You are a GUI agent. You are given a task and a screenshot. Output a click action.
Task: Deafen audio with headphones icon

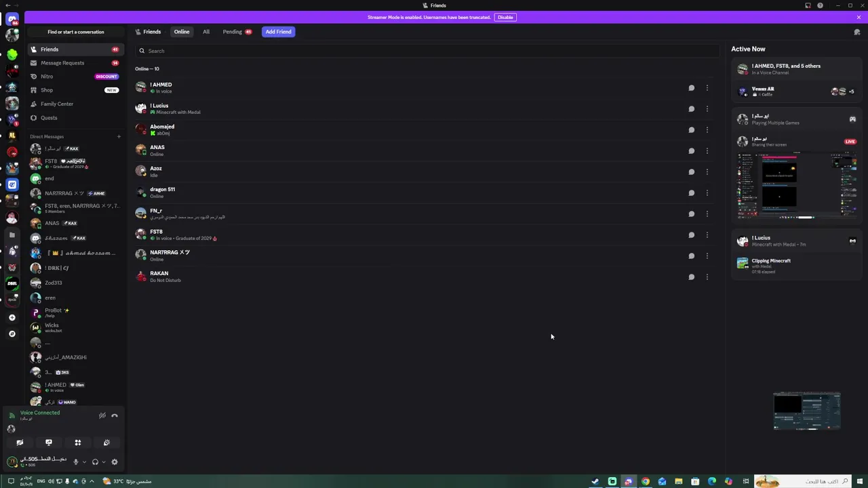click(x=95, y=462)
